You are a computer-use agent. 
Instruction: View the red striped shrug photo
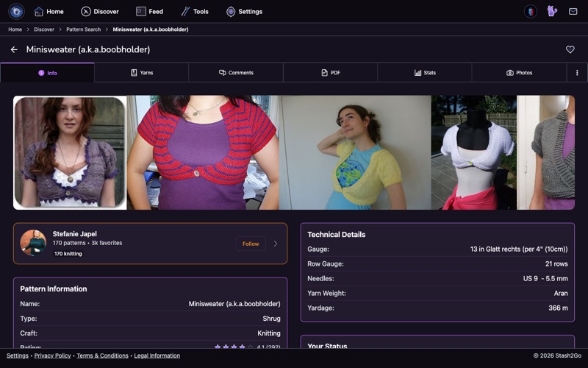[x=203, y=152]
